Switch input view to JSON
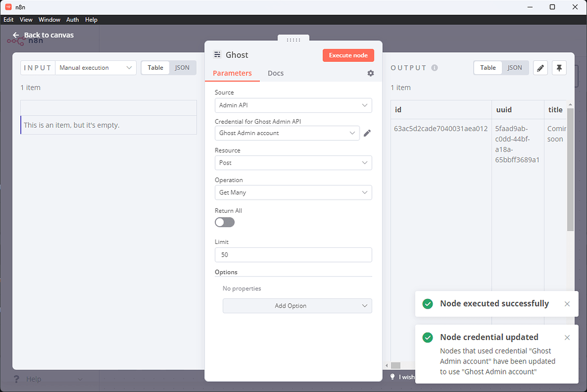Screen dimensions: 587x392 click(x=182, y=67)
